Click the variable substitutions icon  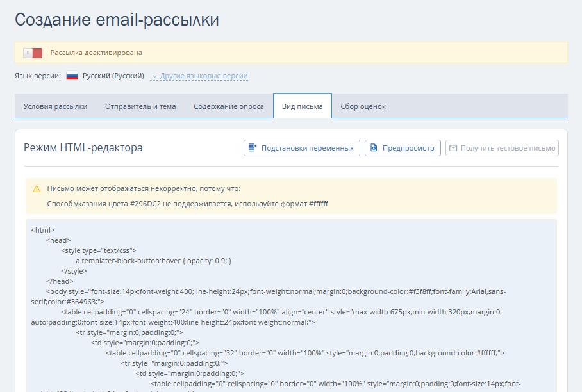point(253,148)
